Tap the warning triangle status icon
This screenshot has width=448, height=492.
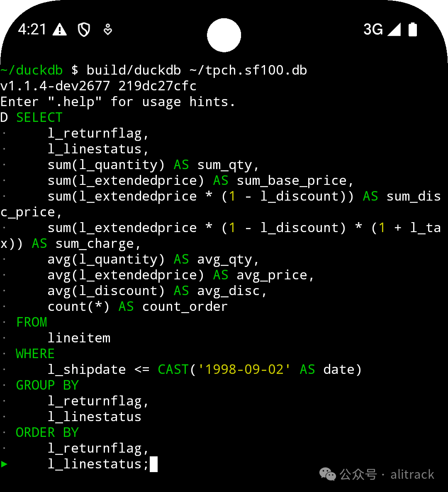click(x=59, y=29)
